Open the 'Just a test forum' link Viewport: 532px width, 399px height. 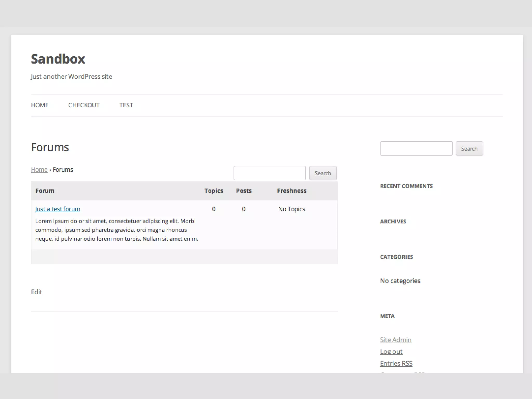58,209
